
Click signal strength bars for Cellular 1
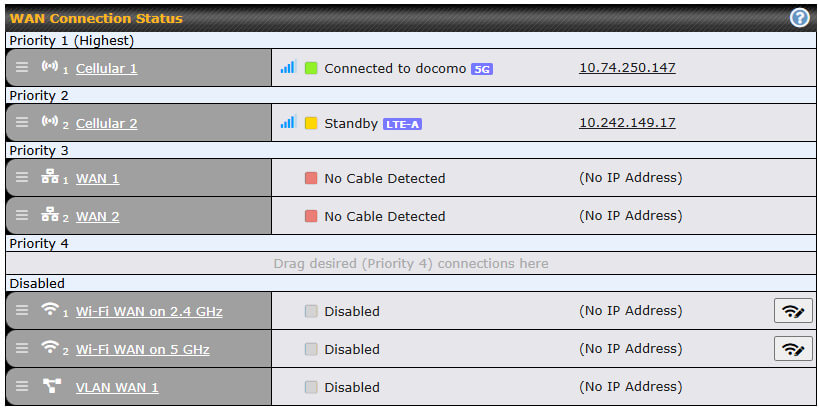pos(288,67)
